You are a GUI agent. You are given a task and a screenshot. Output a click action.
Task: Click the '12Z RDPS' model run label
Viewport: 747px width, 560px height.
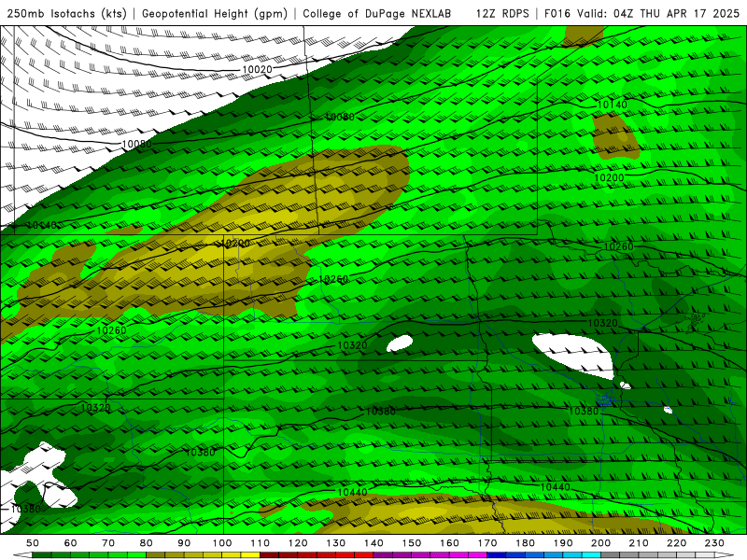click(x=502, y=14)
